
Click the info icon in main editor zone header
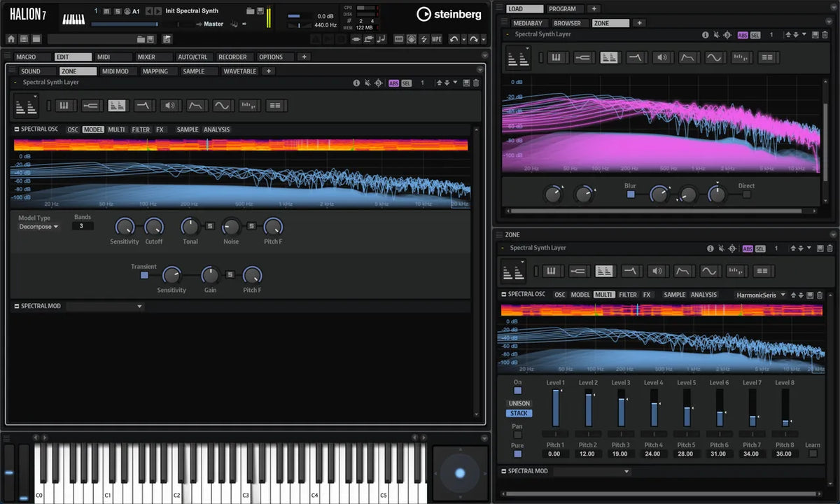point(356,83)
